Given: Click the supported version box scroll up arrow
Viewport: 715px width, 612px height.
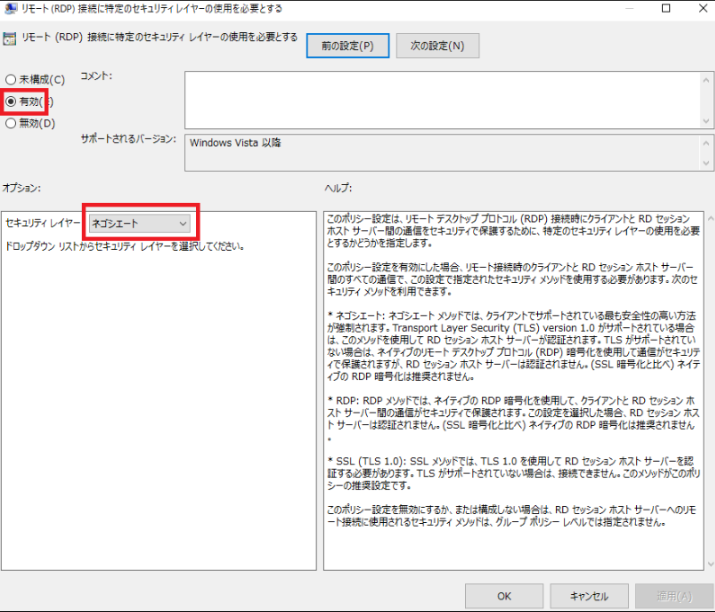Looking at the screenshot, I should pyautogui.click(x=706, y=143).
